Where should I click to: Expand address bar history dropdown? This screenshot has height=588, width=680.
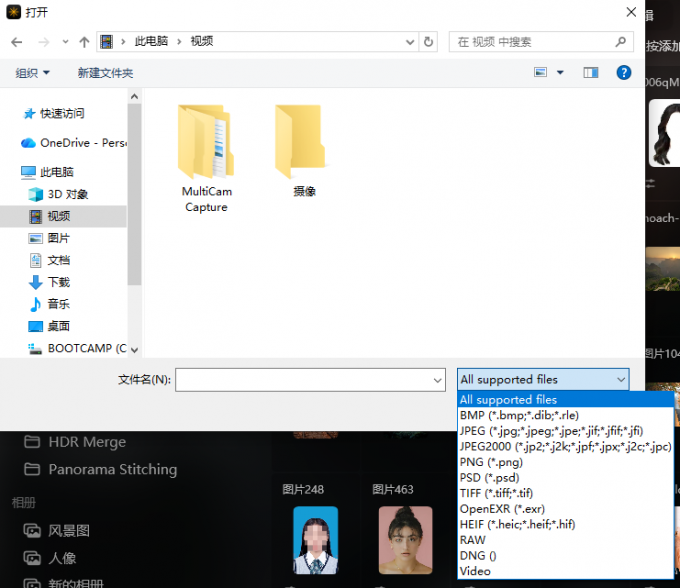pyautogui.click(x=409, y=42)
